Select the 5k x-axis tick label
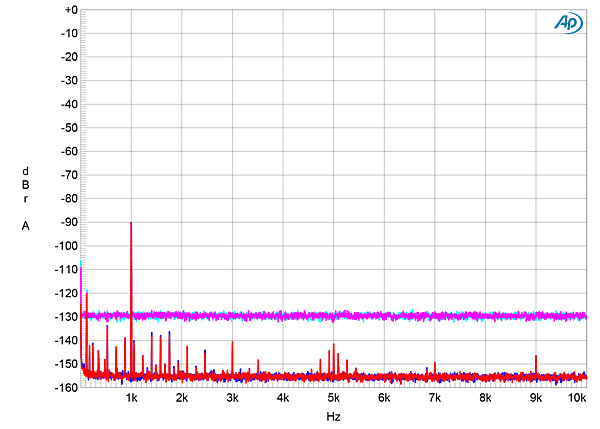Viewport: 600px width, 429px height. 333,398
